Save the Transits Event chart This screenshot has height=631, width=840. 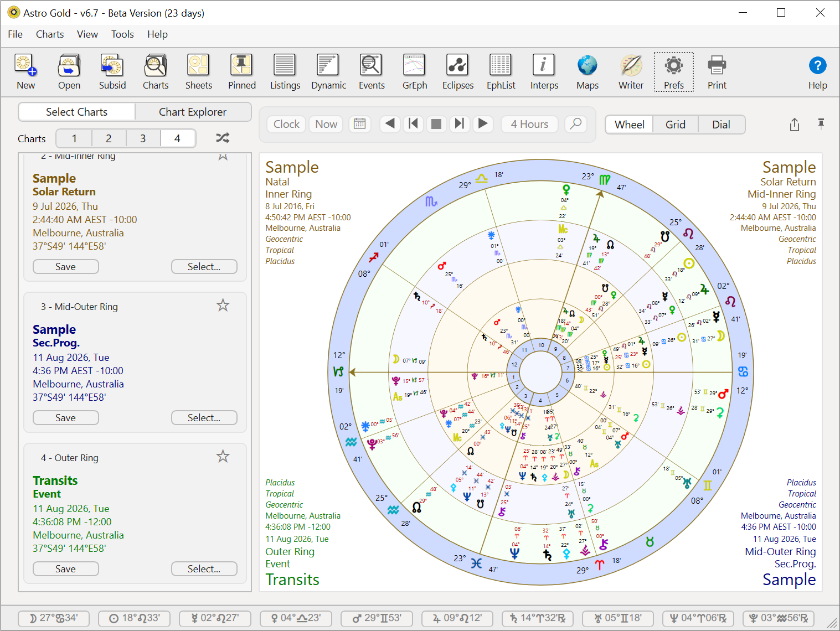66,569
